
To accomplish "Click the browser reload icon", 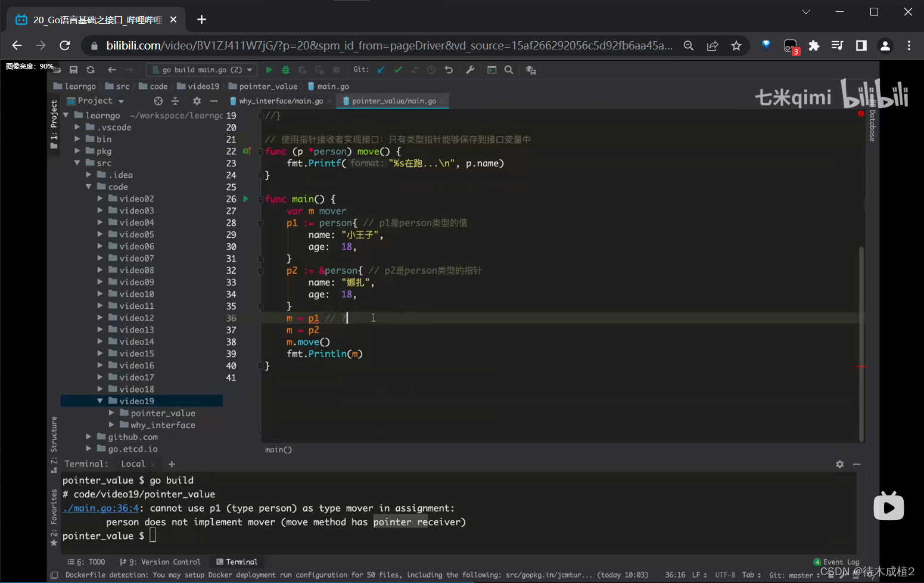I will click(65, 45).
